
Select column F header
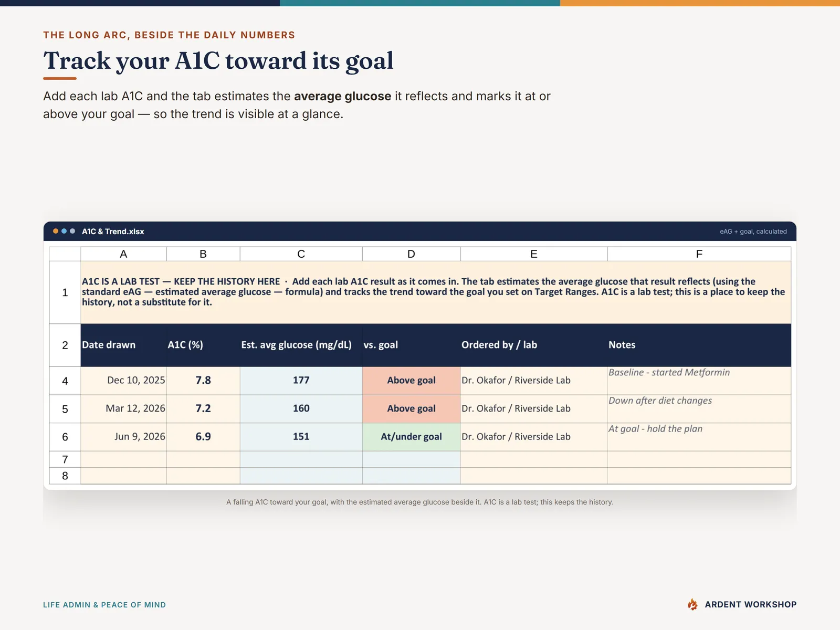(x=699, y=254)
